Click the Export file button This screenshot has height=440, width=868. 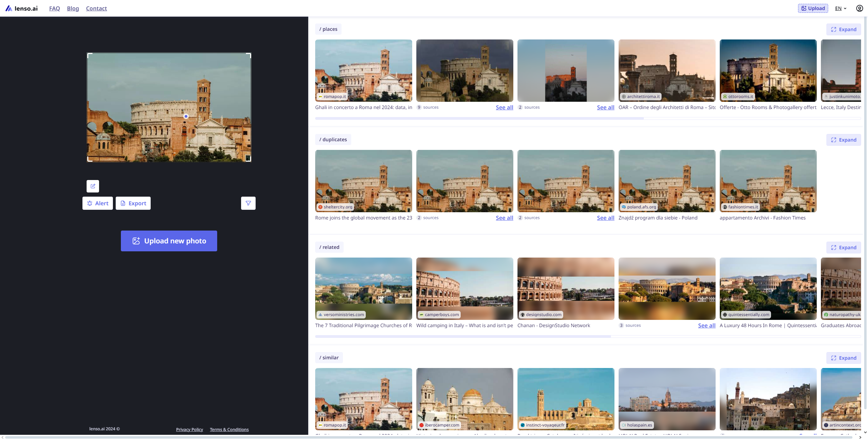click(133, 203)
